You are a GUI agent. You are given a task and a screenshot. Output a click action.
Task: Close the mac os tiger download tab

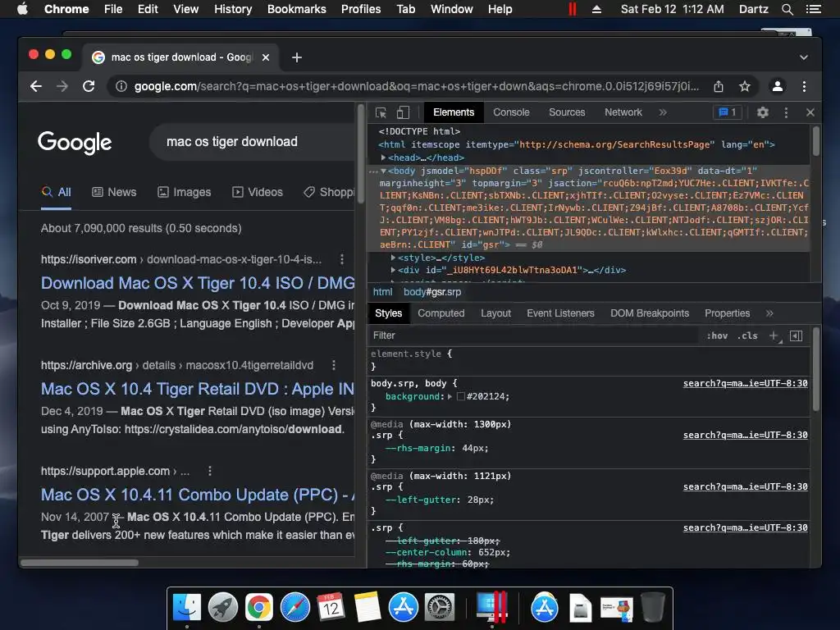click(266, 57)
